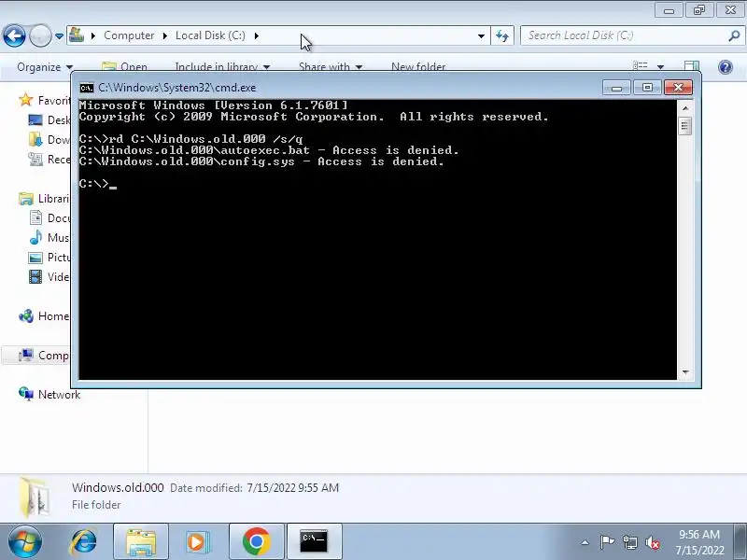The width and height of the screenshot is (747, 560).
Task: Click Show desktop strip beside clock
Action: [740, 542]
